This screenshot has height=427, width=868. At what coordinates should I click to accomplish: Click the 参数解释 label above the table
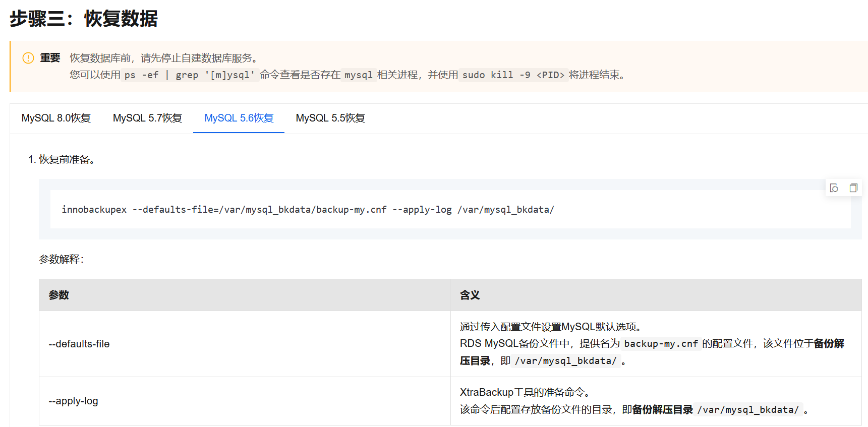tap(61, 259)
